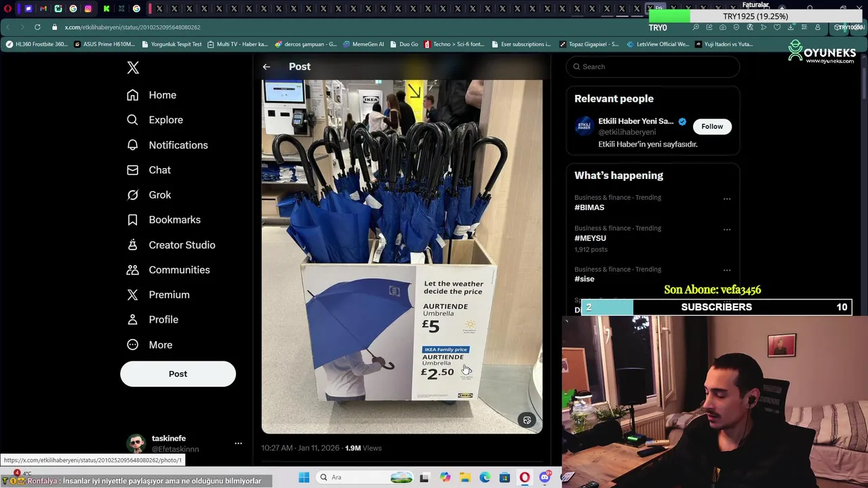Go back using the Post arrow

(x=267, y=66)
